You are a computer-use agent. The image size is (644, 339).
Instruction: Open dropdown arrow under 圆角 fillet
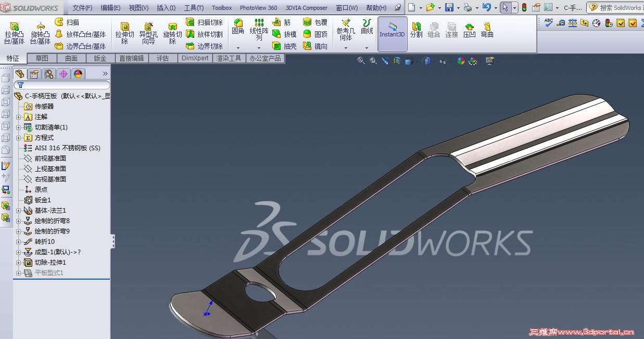tap(238, 48)
